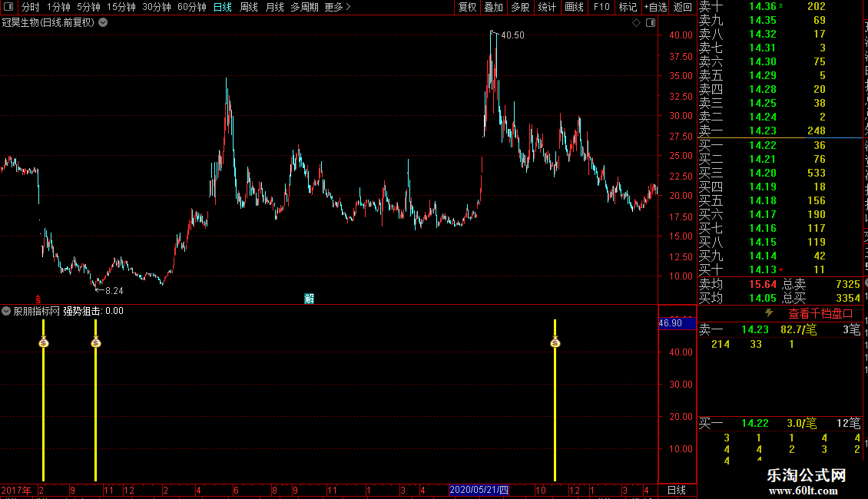Click 总卖 value 7325

pos(847,284)
